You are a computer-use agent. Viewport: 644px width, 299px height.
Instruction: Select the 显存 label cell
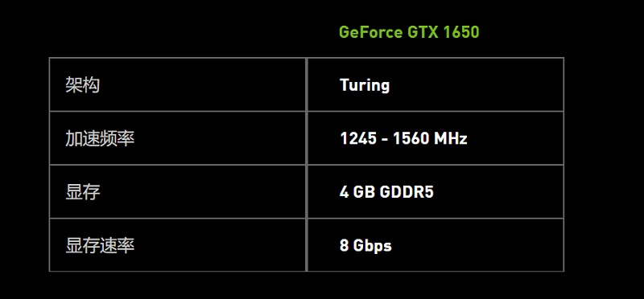[x=177, y=191]
